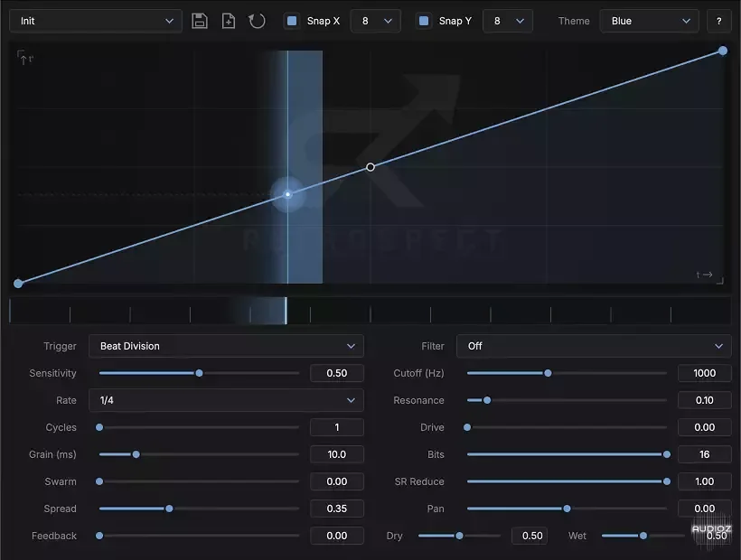This screenshot has height=560, width=741.
Task: Click the Dry slider handle
Action: [x=459, y=536]
